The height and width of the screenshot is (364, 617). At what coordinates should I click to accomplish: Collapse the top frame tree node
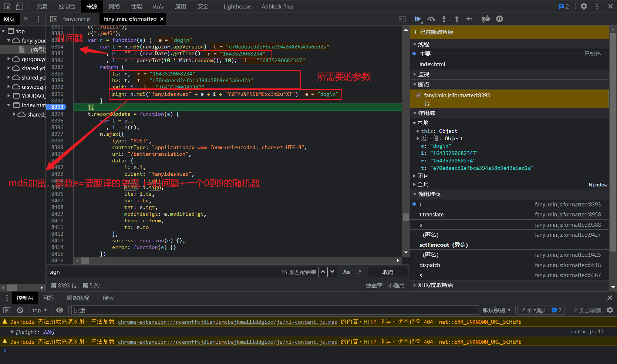click(x=3, y=31)
